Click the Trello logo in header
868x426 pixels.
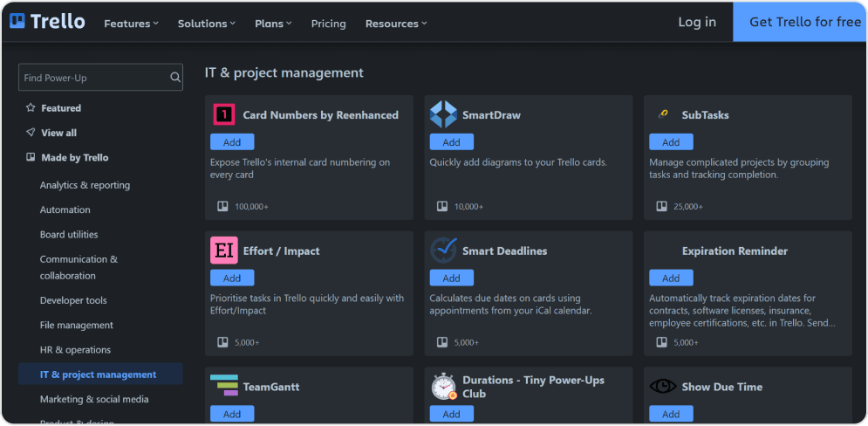(48, 22)
